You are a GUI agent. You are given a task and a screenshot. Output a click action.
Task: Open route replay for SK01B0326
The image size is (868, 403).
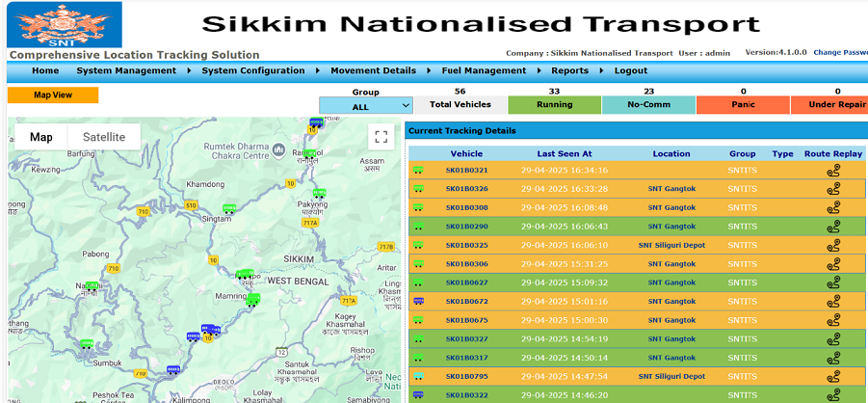pos(833,189)
